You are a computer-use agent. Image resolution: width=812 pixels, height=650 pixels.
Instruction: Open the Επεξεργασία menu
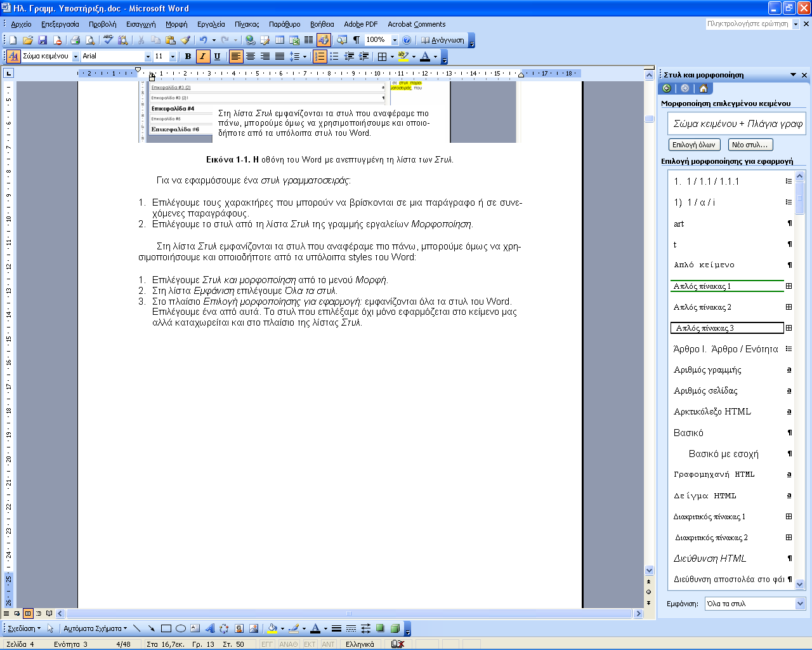(60, 24)
